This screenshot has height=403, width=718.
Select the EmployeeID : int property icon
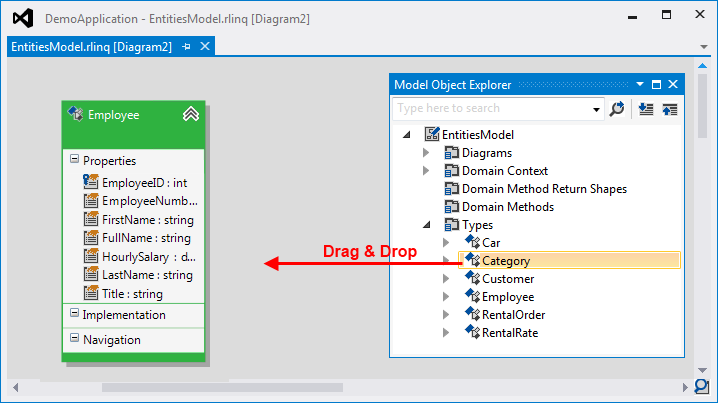[x=91, y=182]
